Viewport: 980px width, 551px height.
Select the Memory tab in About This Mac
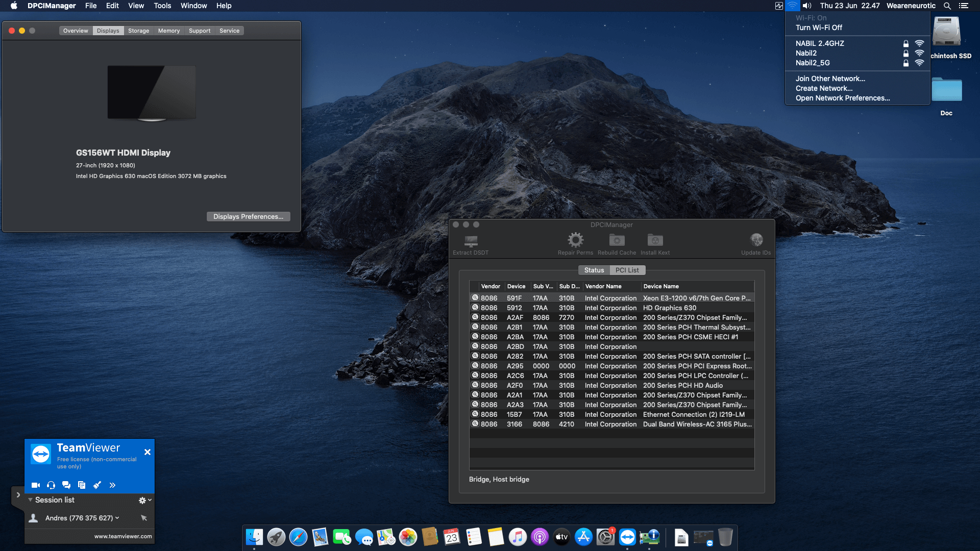(x=169, y=31)
